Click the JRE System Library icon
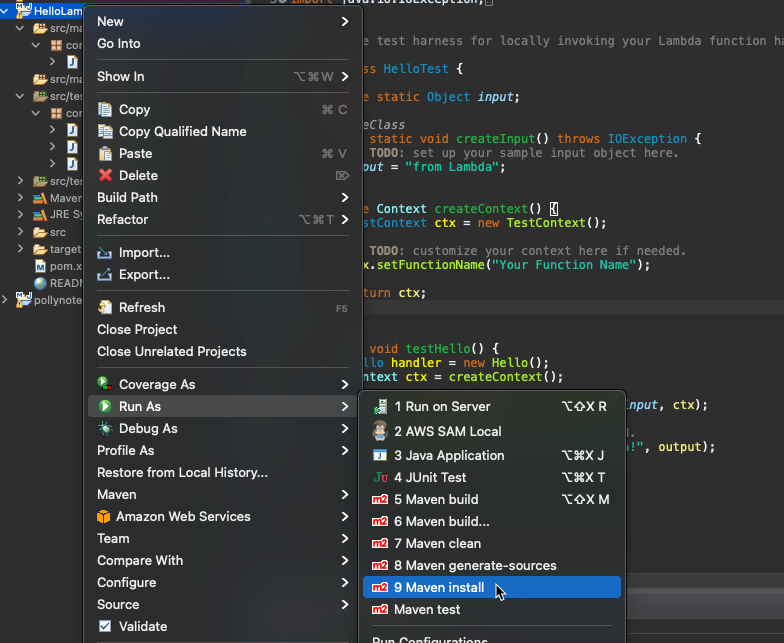This screenshot has width=784, height=643. pyautogui.click(x=40, y=215)
